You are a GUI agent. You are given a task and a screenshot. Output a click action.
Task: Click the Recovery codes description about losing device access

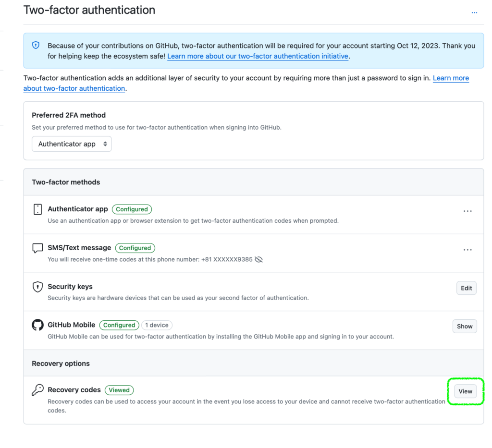[246, 406]
